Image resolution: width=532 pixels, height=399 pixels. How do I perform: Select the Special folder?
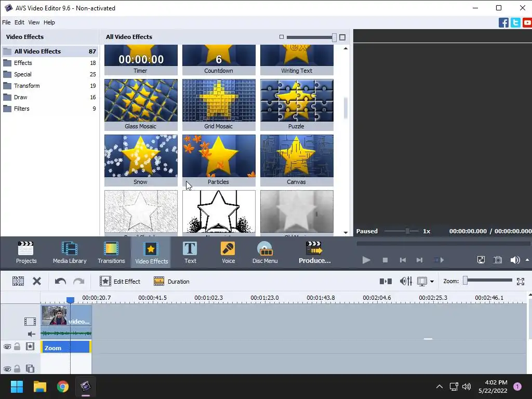point(50,74)
